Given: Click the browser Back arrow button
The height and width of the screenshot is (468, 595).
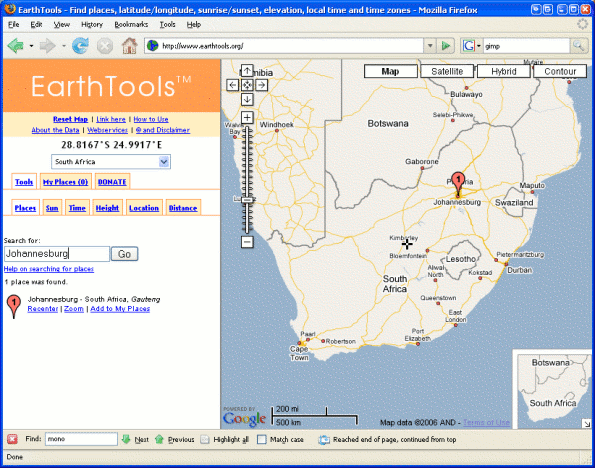Looking at the screenshot, I should tap(16, 46).
